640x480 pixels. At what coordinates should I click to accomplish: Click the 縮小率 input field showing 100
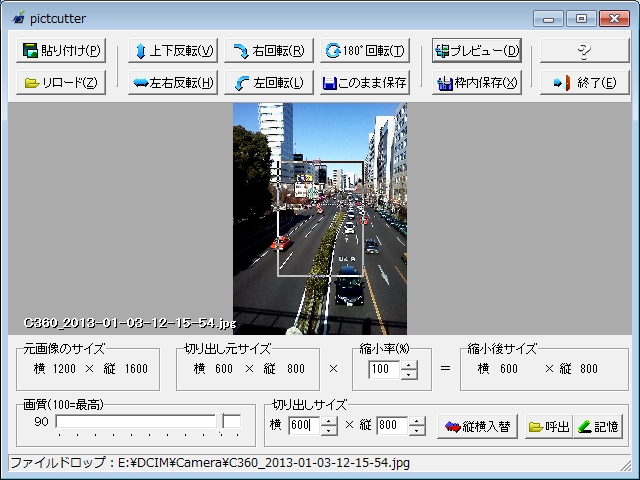pos(384,369)
